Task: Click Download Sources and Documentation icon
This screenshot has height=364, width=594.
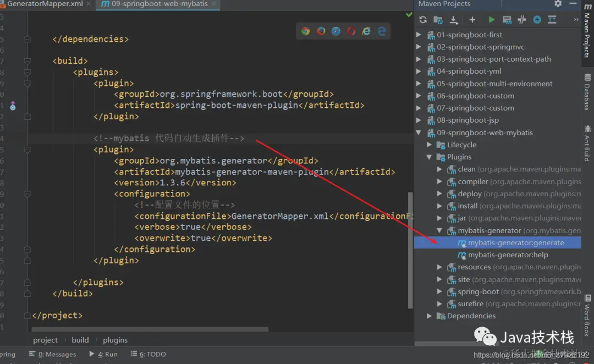Action: [x=453, y=20]
